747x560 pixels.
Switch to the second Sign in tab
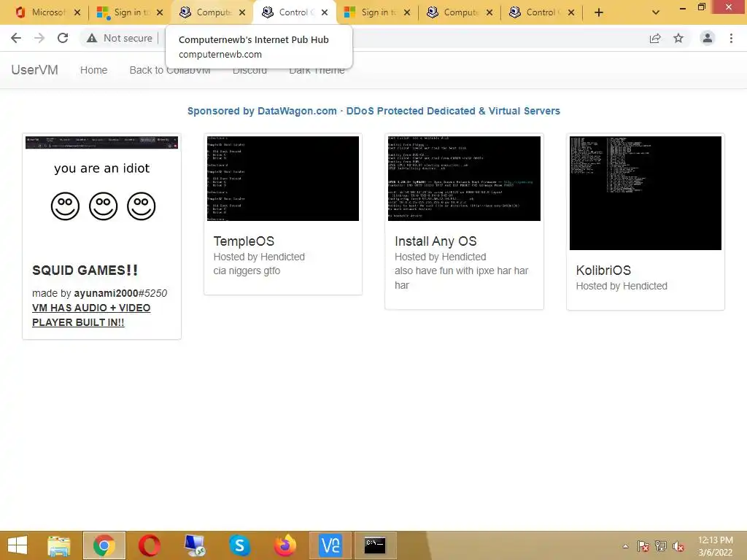(x=372, y=12)
